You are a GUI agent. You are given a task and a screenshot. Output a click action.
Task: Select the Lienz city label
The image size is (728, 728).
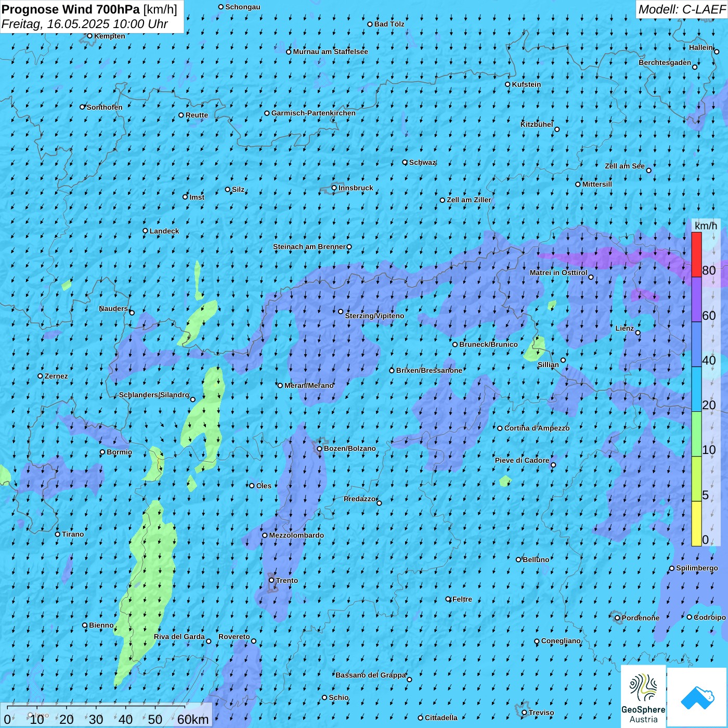(625, 328)
